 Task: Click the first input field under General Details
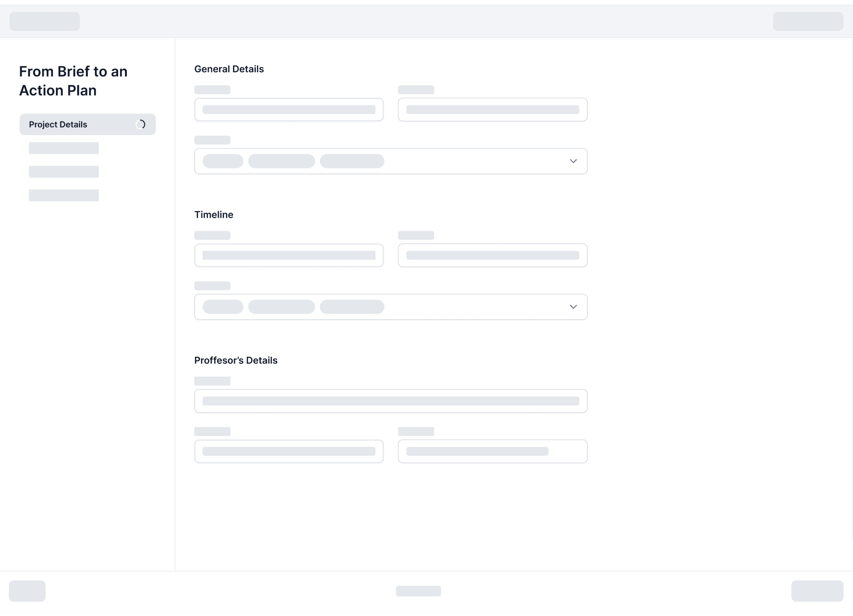tap(288, 110)
